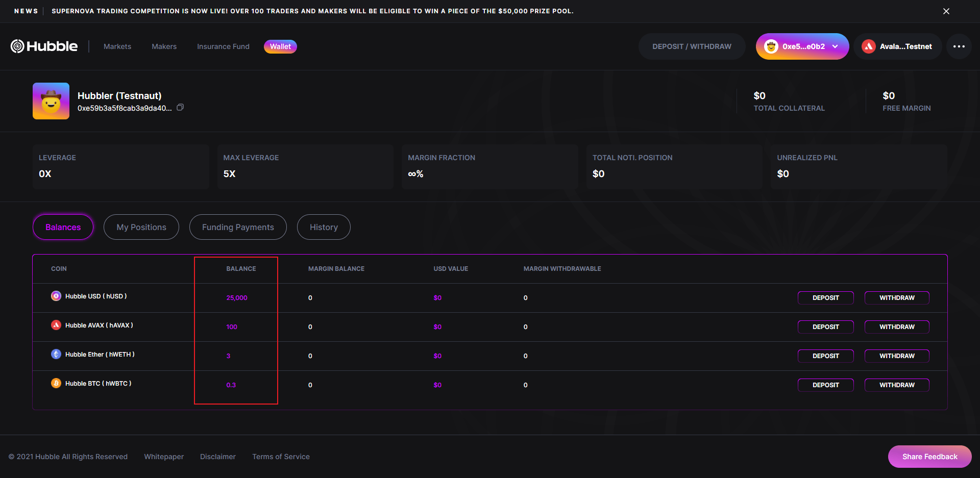The width and height of the screenshot is (980, 478).
Task: Open the Whitepaper footer link
Action: pyautogui.click(x=164, y=457)
